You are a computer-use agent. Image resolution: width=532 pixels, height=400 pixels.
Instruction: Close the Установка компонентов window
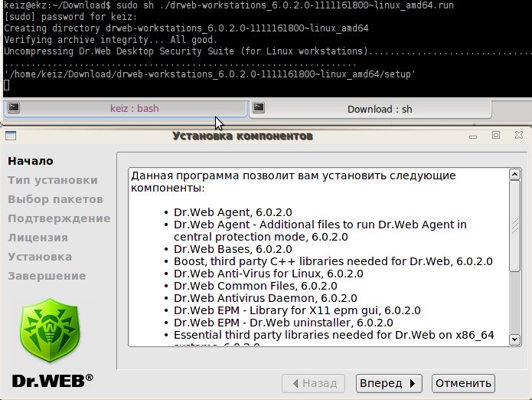click(x=519, y=135)
